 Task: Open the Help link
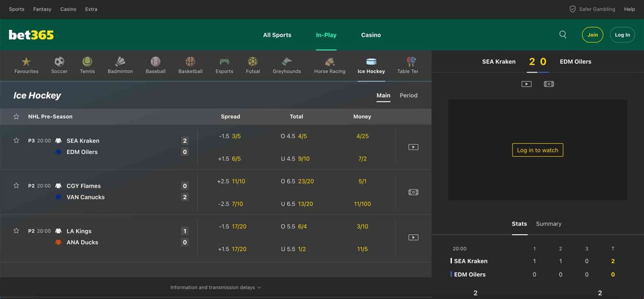pyautogui.click(x=630, y=9)
